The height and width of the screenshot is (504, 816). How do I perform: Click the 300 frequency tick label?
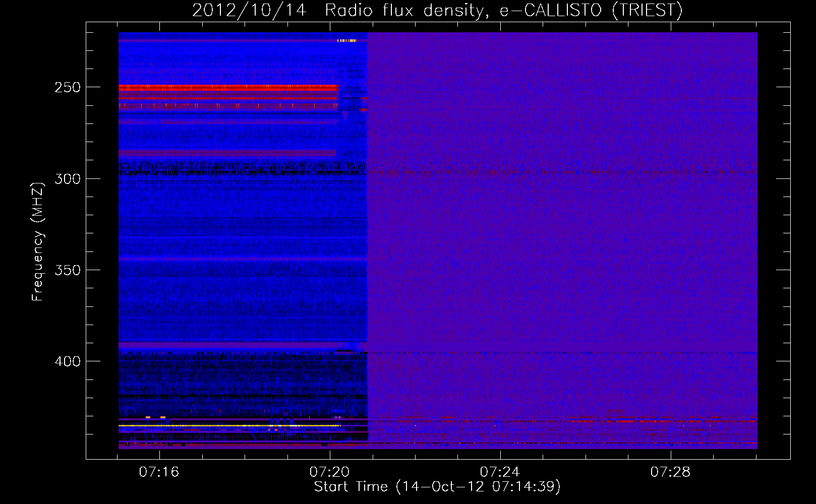pyautogui.click(x=68, y=179)
